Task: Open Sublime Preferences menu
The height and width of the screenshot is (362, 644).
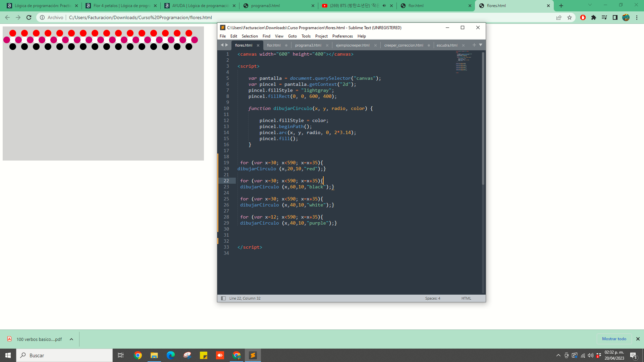Action: click(342, 36)
